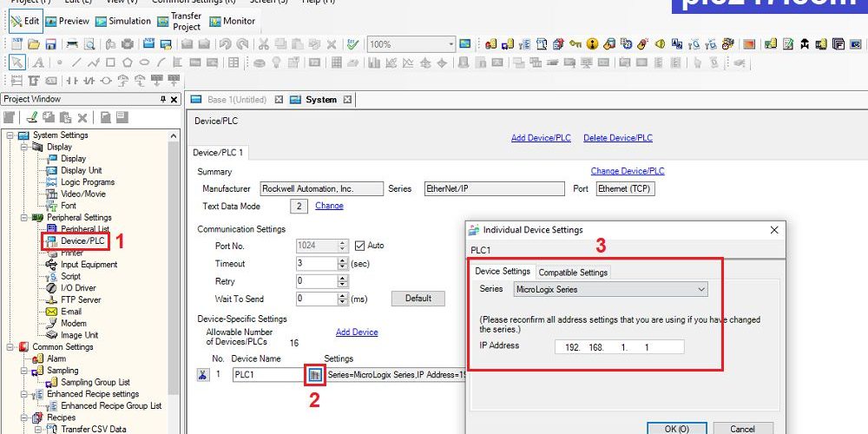Open the zoom percentage dropdown
This screenshot has width=868, height=434.
[451, 44]
